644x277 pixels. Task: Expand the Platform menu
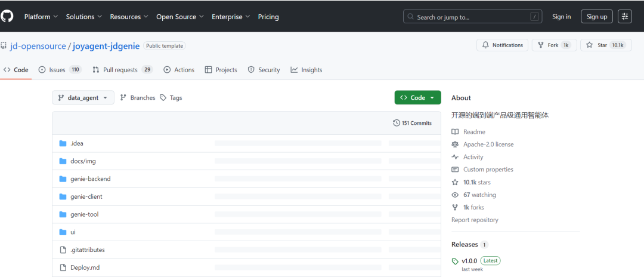click(x=41, y=17)
